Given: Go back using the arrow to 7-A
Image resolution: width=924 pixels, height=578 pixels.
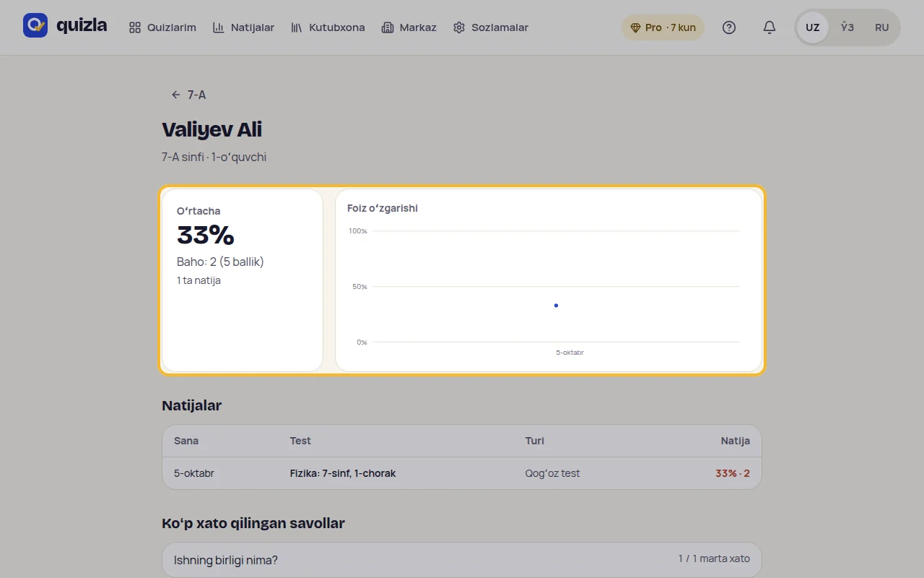Looking at the screenshot, I should click(x=175, y=95).
